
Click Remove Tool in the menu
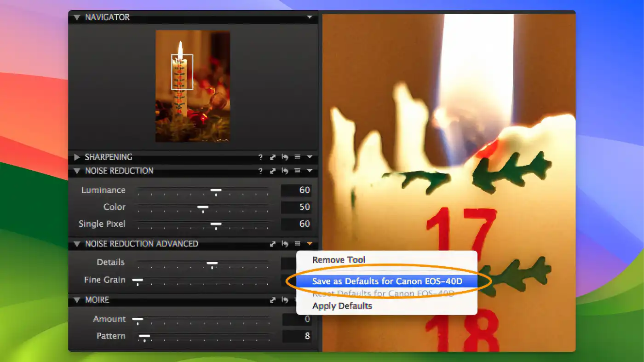tap(339, 259)
